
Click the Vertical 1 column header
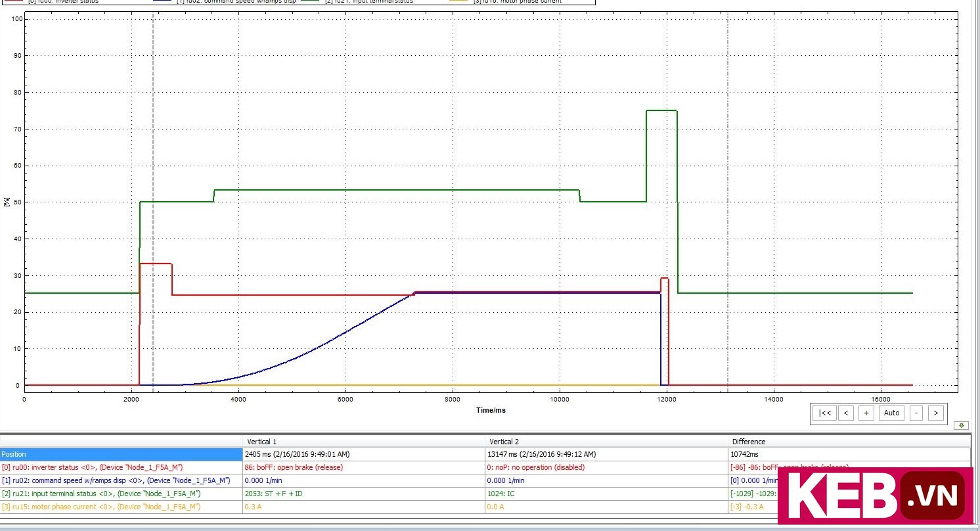click(x=364, y=442)
